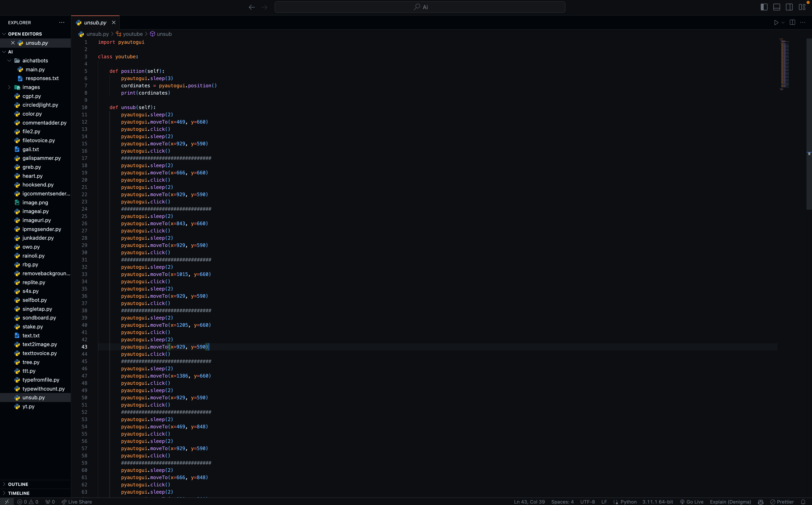The width and height of the screenshot is (812, 505).
Task: Click Live Share in status bar
Action: [77, 502]
